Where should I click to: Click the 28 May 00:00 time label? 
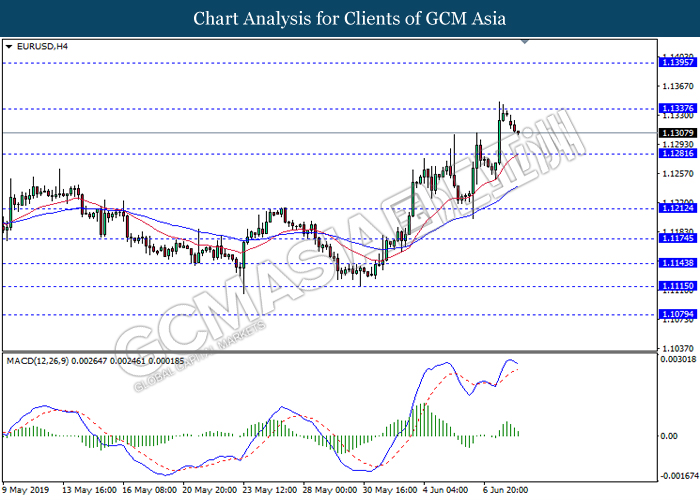click(x=330, y=490)
